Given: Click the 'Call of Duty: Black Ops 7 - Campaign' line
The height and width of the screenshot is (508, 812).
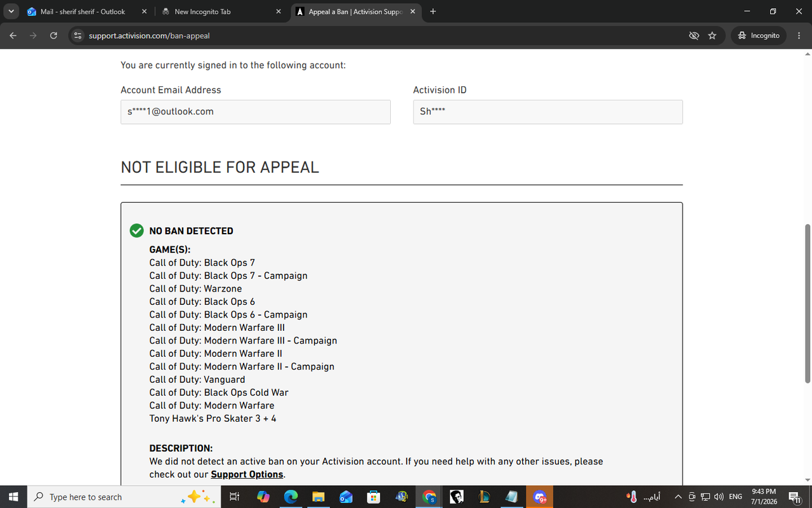Looking at the screenshot, I should click(228, 276).
